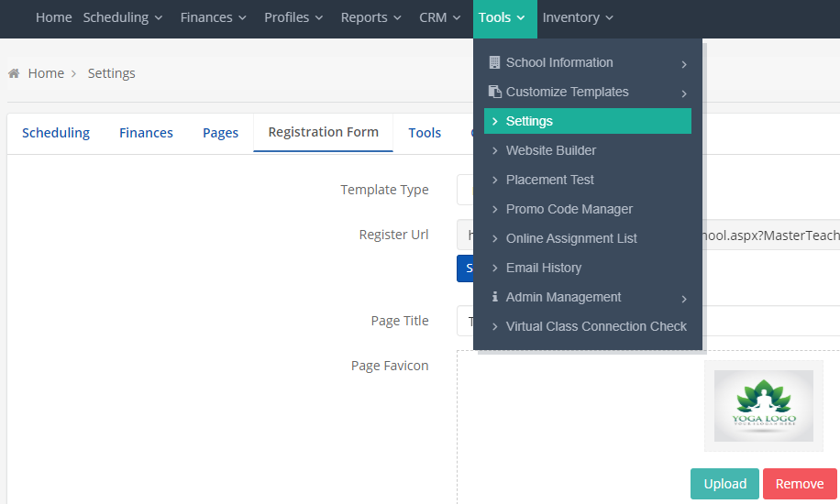Viewport: 840px width, 504px height.
Task: Click the Admin Management info icon
Action: pyautogui.click(x=495, y=297)
